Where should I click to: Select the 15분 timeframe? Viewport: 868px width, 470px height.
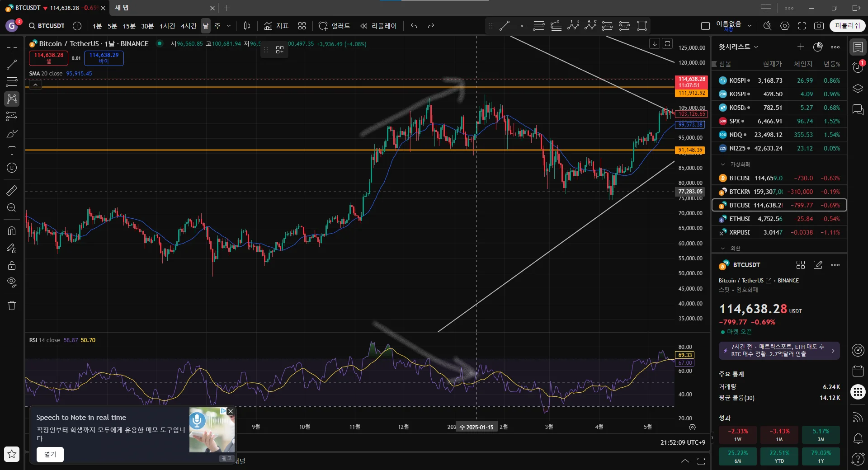[x=129, y=26]
